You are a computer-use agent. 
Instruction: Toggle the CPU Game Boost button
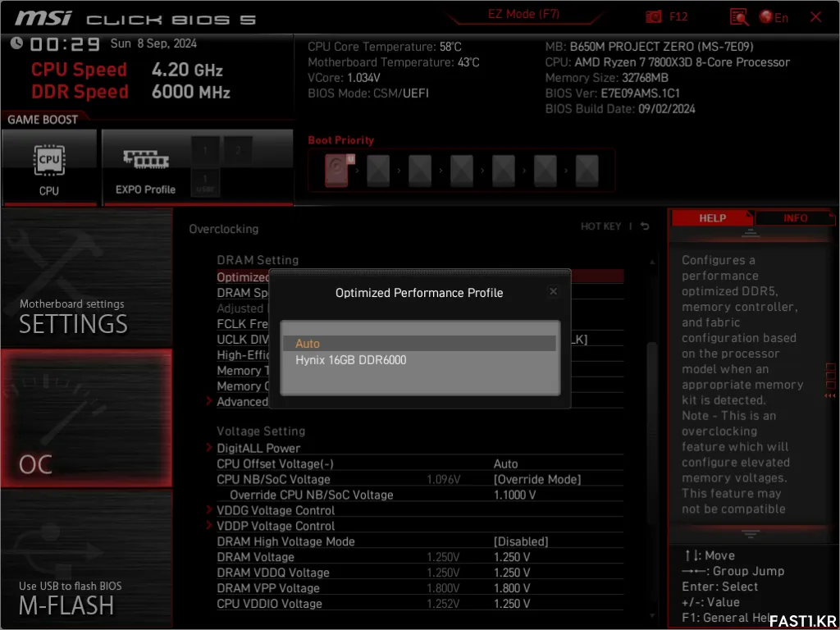(x=49, y=167)
